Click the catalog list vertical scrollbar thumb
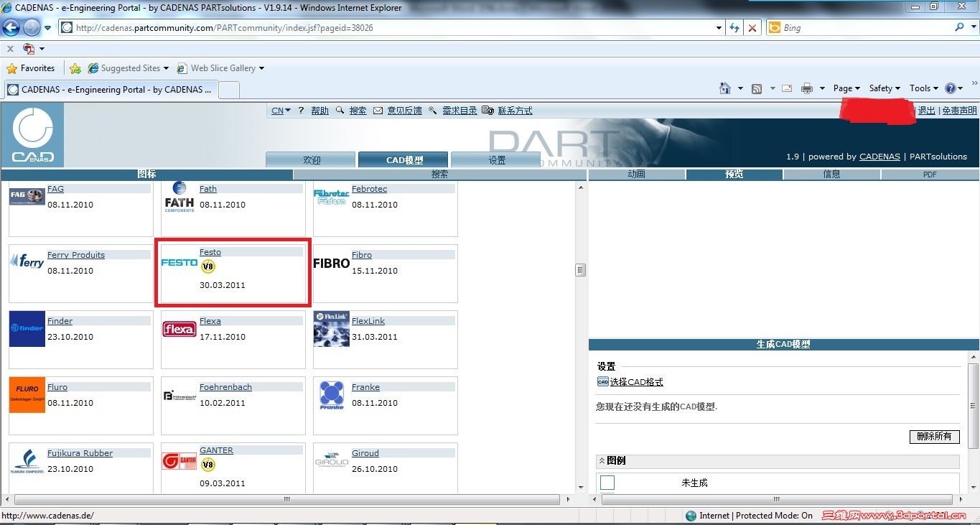Viewport: 980px width, 525px height. tap(580, 270)
